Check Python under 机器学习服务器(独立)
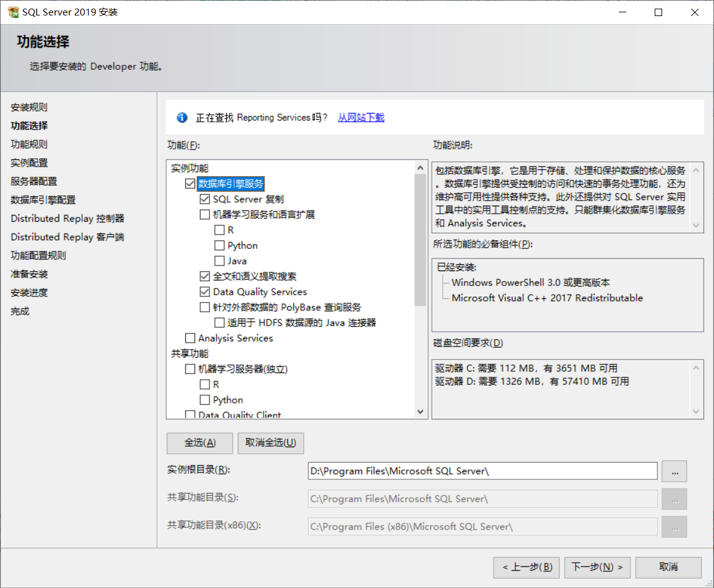Image resolution: width=714 pixels, height=588 pixels. click(205, 400)
